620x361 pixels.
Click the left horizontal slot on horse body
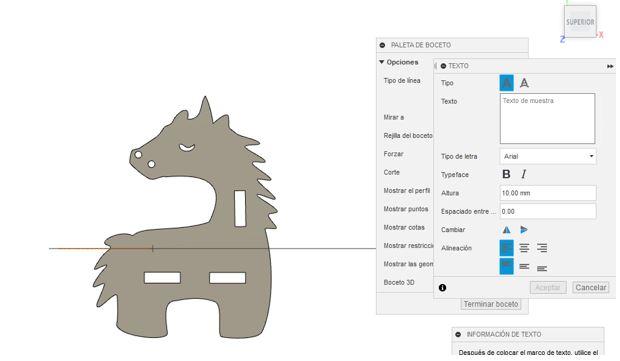(163, 278)
